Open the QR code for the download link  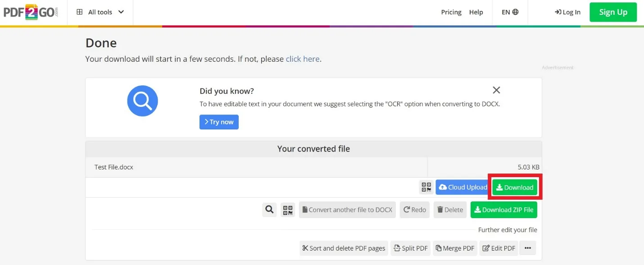tap(426, 187)
